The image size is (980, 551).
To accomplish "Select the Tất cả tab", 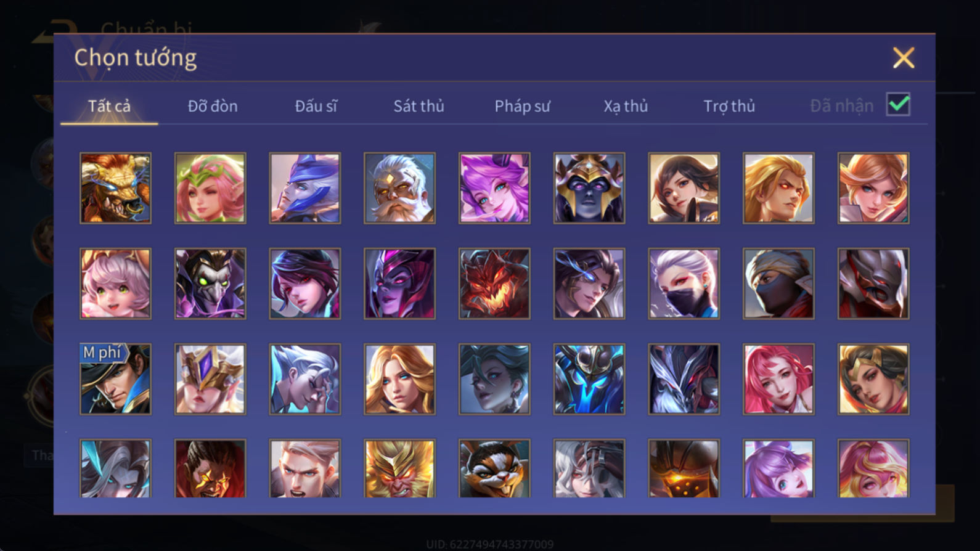I will (x=109, y=106).
